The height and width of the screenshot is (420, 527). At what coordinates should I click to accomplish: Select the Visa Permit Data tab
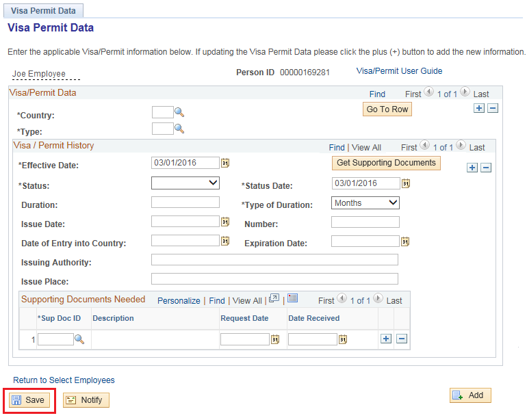click(x=44, y=11)
